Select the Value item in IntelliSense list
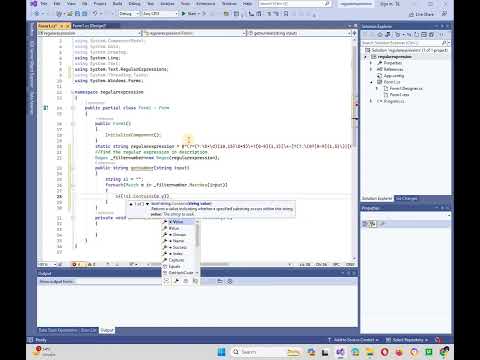This screenshot has width=480, height=360. (180, 222)
